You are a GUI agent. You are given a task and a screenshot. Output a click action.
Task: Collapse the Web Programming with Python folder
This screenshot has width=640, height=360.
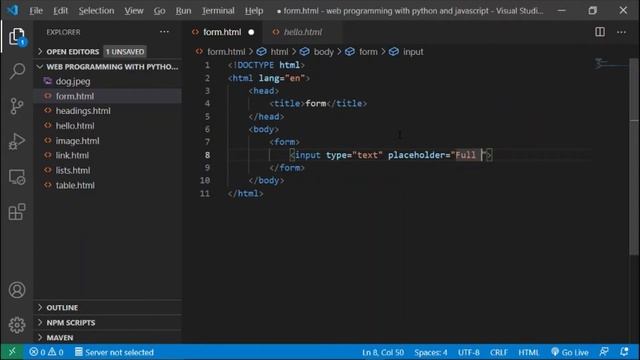109,67
